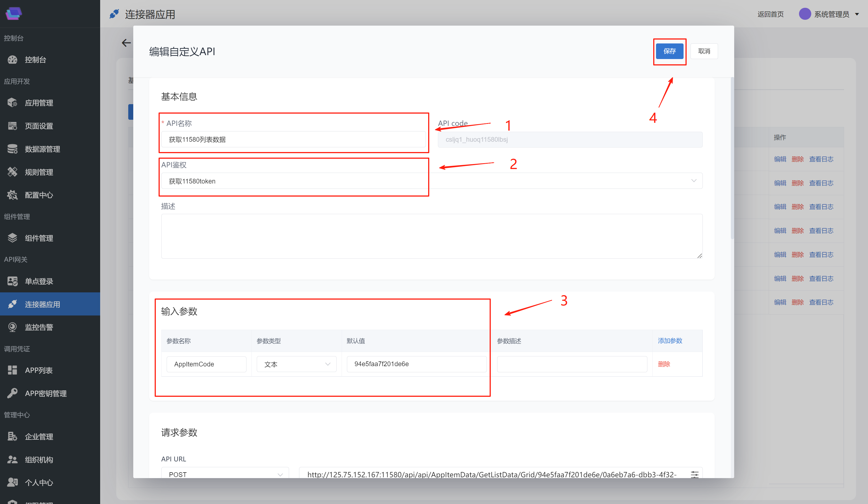Open the API URL settings slider icon
This screenshot has width=868, height=504.
[694, 474]
